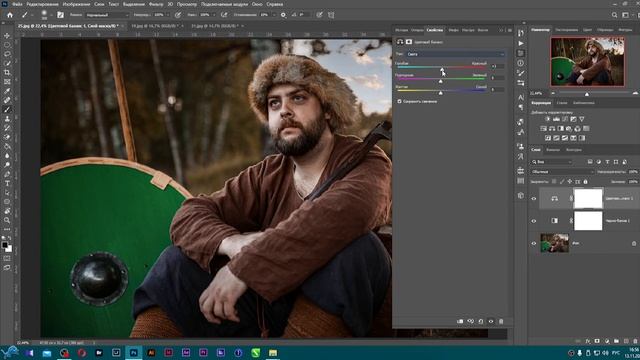Toggle layer visibility eye in Properties footer
This screenshot has width=640, height=360.
point(491,321)
